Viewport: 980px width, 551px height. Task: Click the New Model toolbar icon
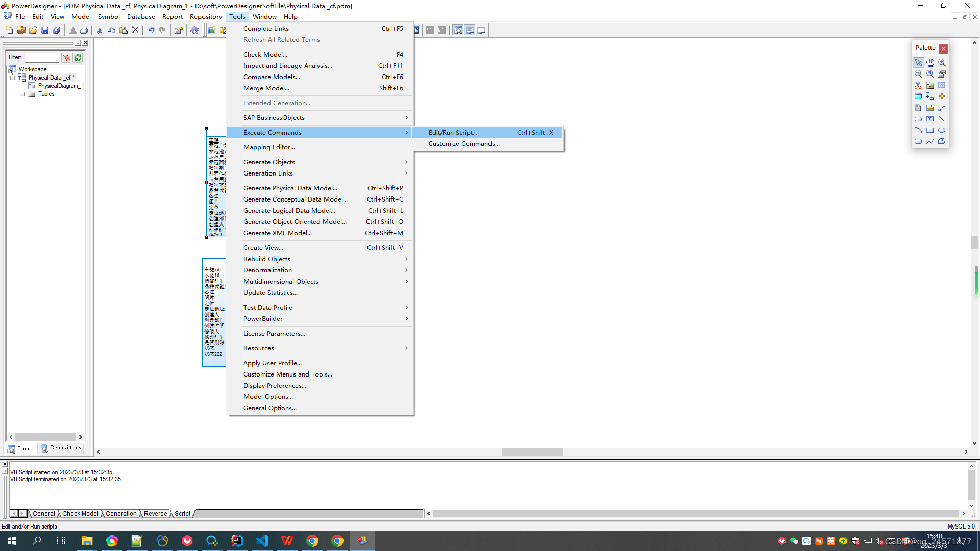10,30
